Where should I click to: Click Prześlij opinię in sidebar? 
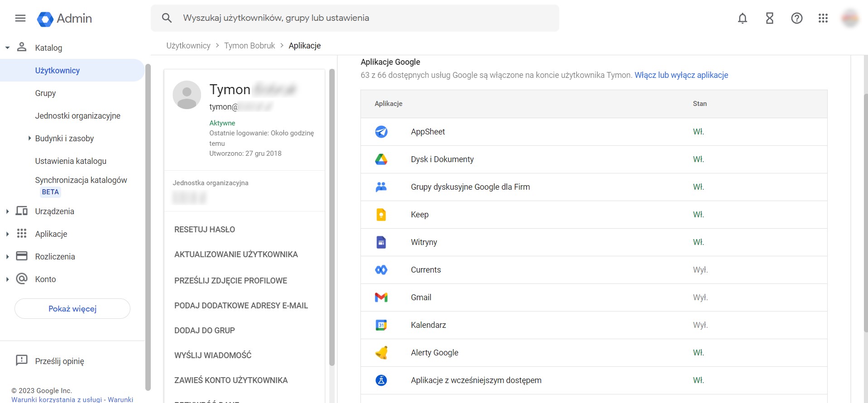pyautogui.click(x=60, y=361)
